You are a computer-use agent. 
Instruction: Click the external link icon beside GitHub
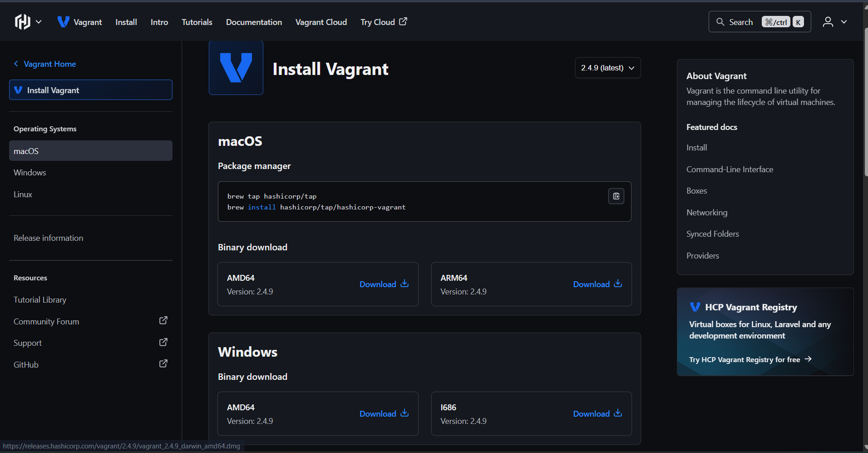[x=163, y=364]
